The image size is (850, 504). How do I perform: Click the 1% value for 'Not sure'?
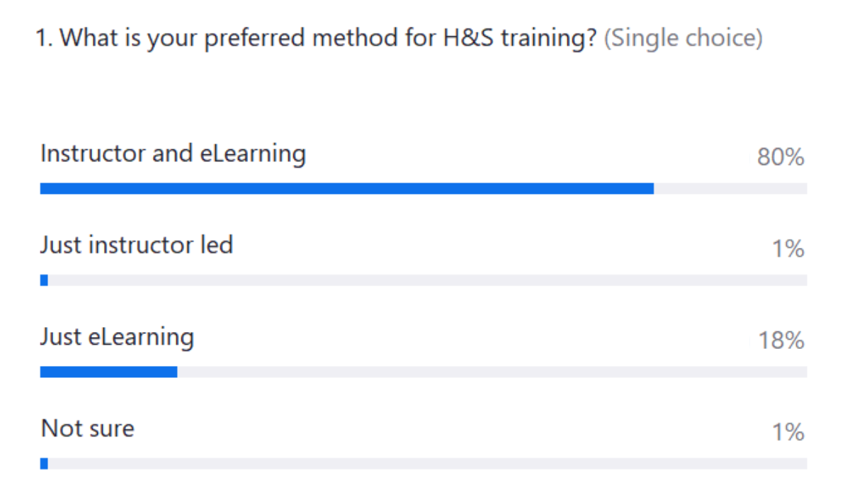pos(788,432)
